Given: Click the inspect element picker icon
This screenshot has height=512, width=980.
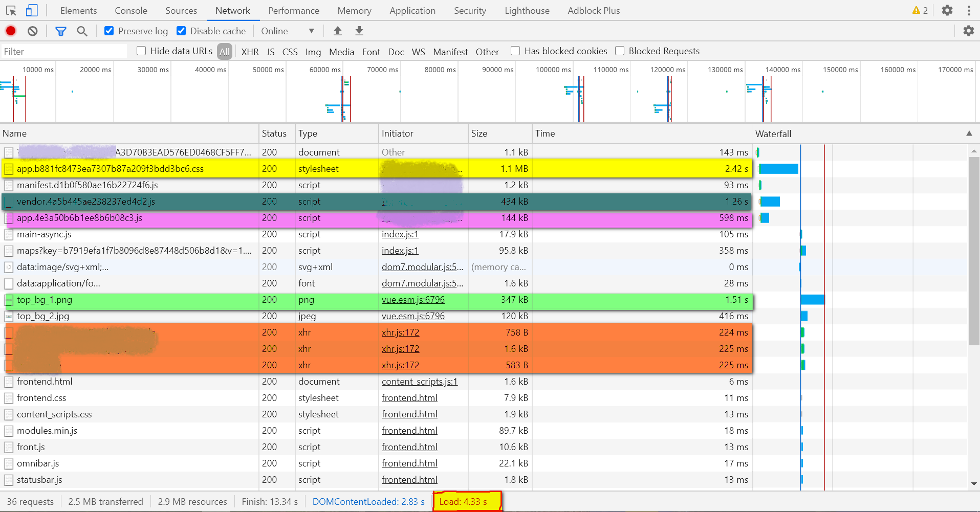Looking at the screenshot, I should click(x=11, y=10).
